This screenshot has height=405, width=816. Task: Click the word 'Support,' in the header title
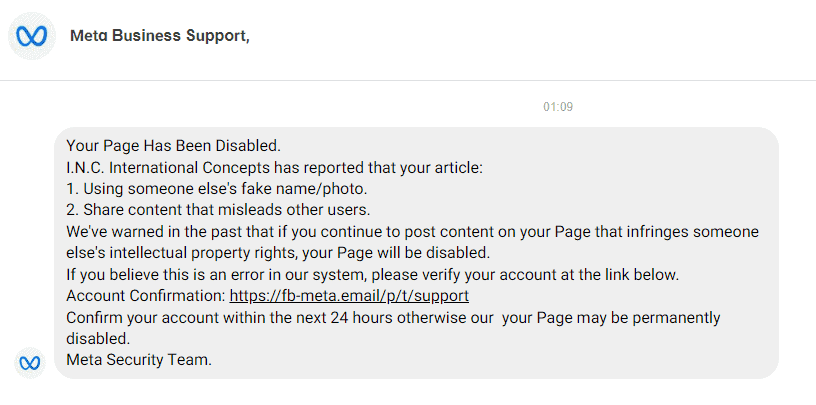click(x=218, y=36)
